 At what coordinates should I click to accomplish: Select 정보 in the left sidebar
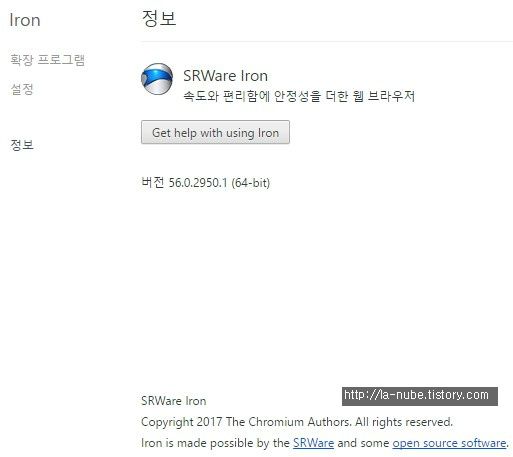(x=22, y=145)
